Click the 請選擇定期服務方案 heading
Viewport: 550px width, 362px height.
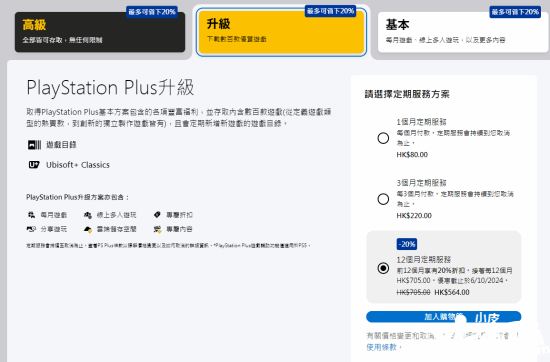[407, 94]
